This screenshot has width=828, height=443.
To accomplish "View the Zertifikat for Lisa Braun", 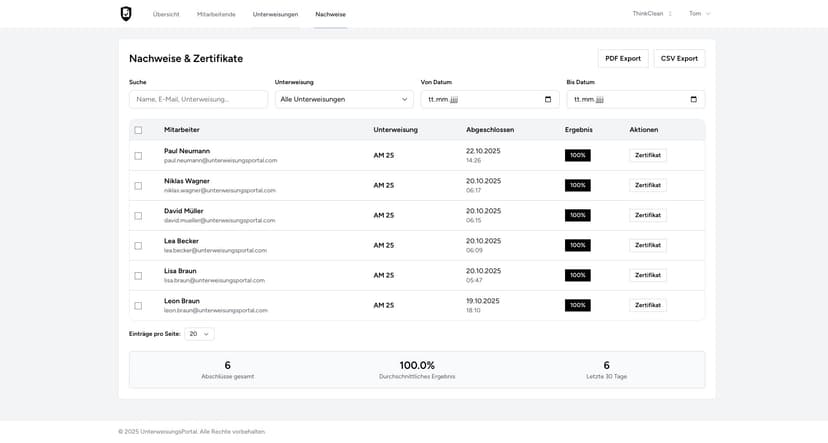I will 647,275.
